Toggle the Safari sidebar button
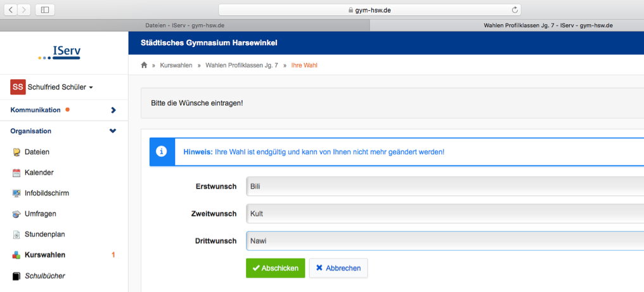This screenshot has width=644, height=292. click(45, 10)
